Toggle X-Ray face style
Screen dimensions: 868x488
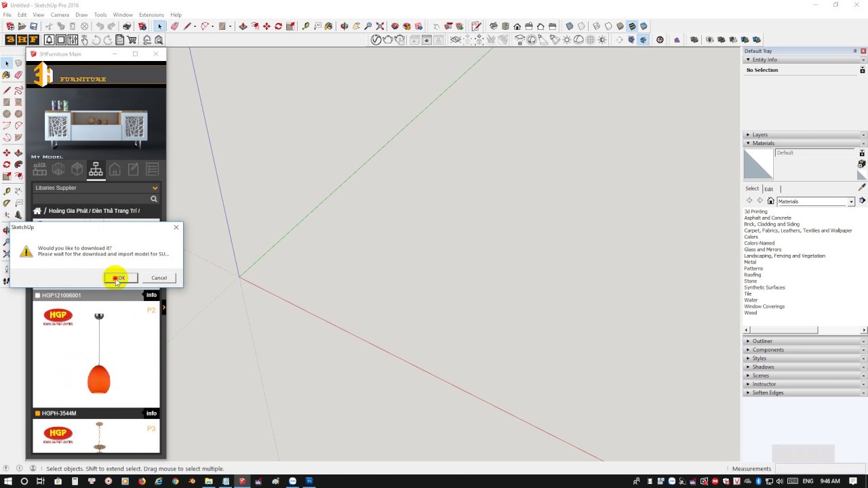click(x=570, y=26)
